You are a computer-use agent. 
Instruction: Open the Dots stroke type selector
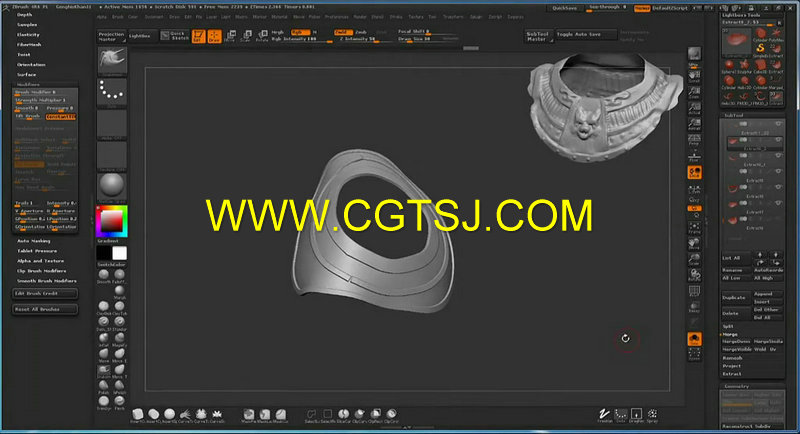pyautogui.click(x=112, y=92)
